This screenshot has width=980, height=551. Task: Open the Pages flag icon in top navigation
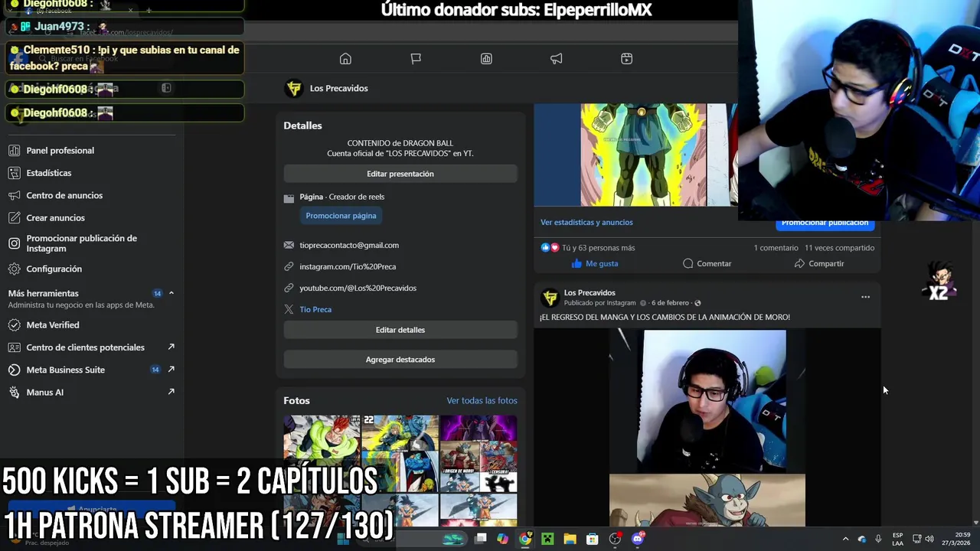pyautogui.click(x=416, y=59)
